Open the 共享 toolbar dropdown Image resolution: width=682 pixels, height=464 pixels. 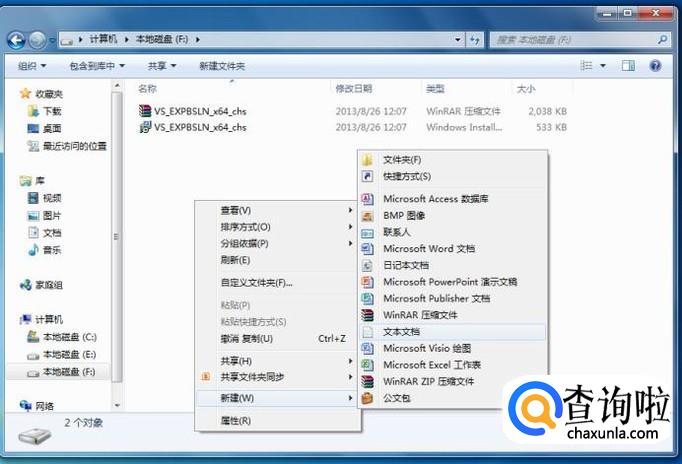tap(161, 66)
